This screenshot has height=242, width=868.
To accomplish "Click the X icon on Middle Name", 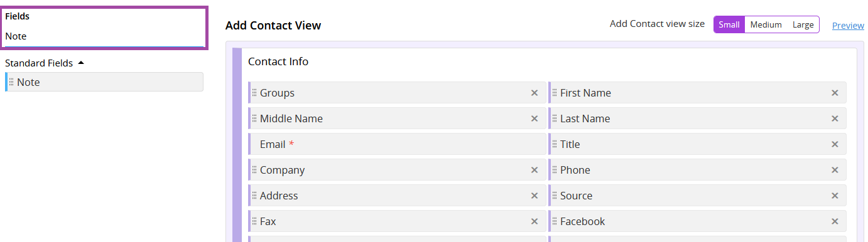I will click(534, 118).
